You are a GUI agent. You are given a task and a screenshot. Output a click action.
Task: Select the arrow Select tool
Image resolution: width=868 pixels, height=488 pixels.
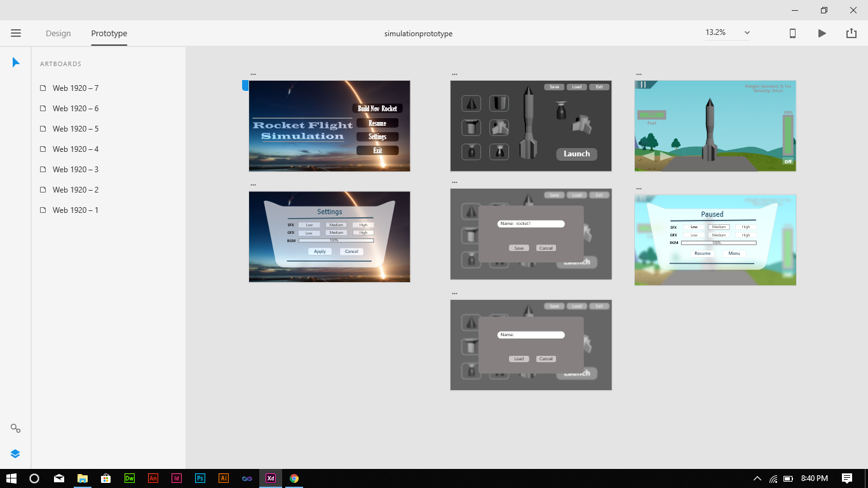(16, 62)
